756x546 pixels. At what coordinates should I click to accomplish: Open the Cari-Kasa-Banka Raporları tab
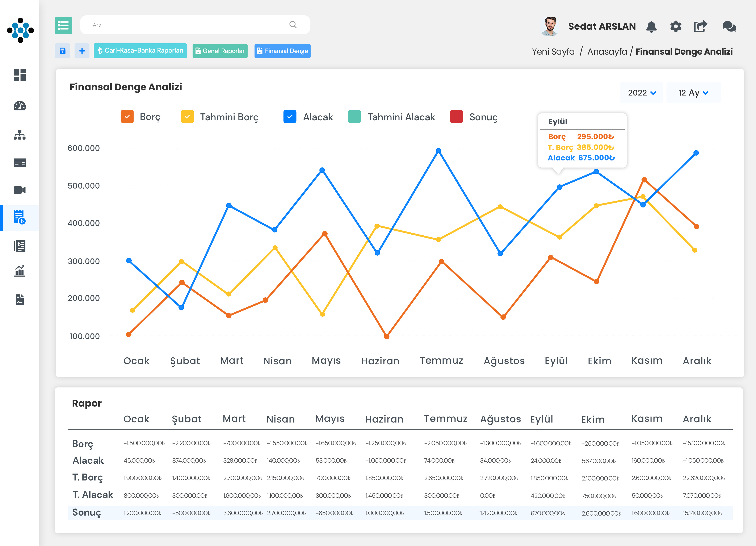coord(140,51)
